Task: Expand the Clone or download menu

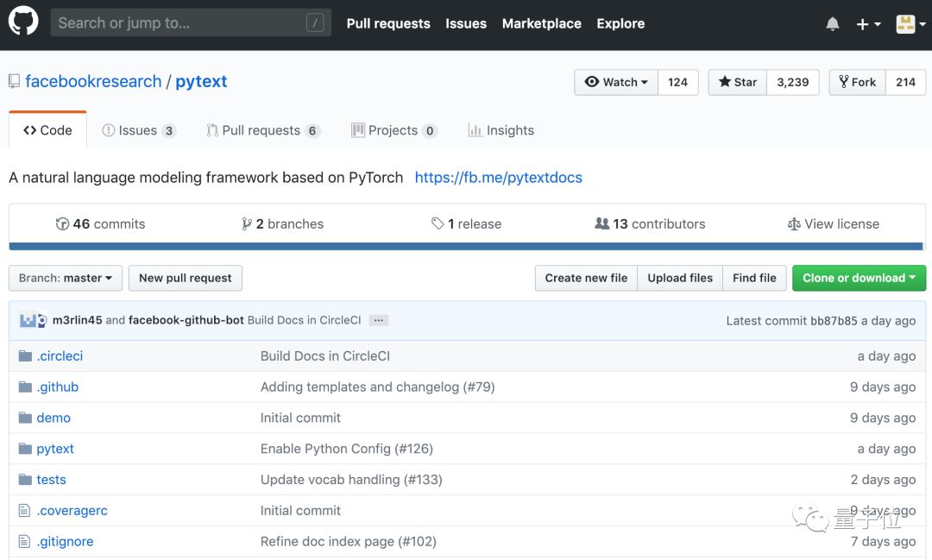Action: tap(859, 278)
